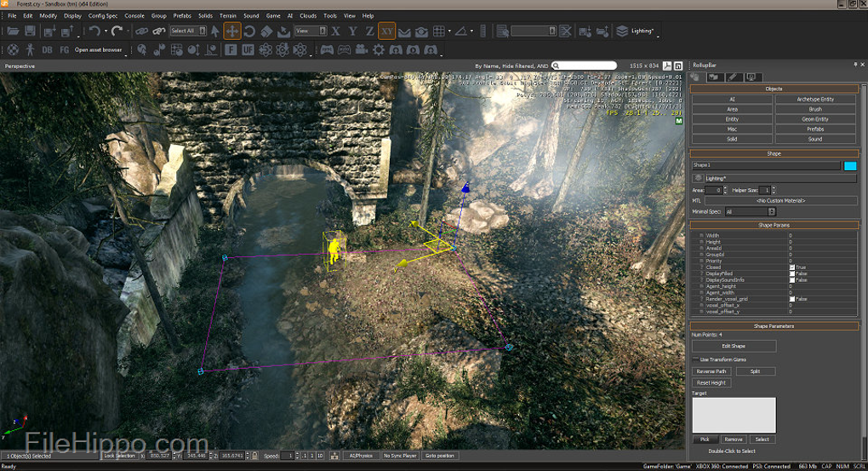
Task: Check Use Transform Gizmo
Action: pos(695,359)
